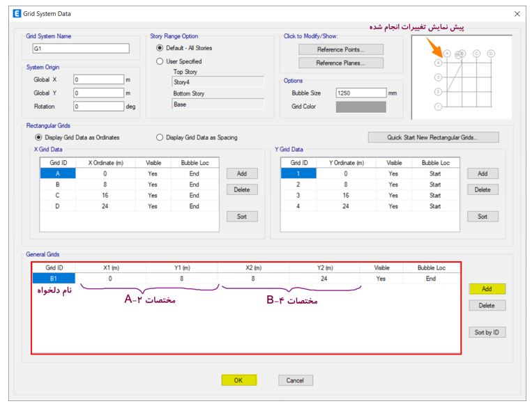
Task: Add a new X Grid Data row
Action: pyautogui.click(x=242, y=173)
